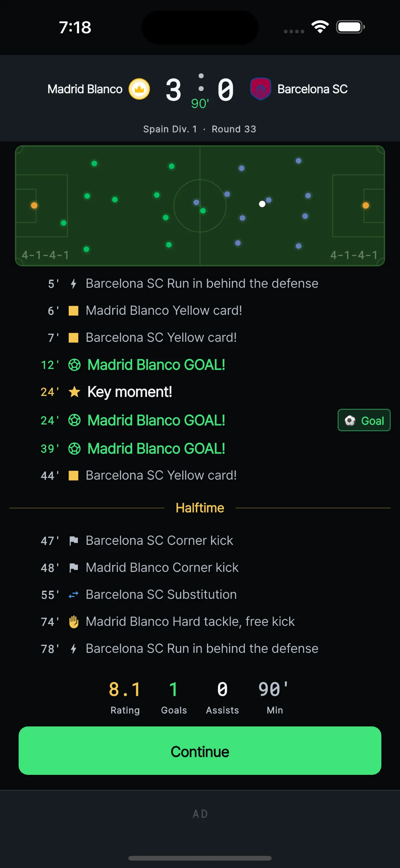Tap the yellow card icon at 44'

click(x=73, y=476)
